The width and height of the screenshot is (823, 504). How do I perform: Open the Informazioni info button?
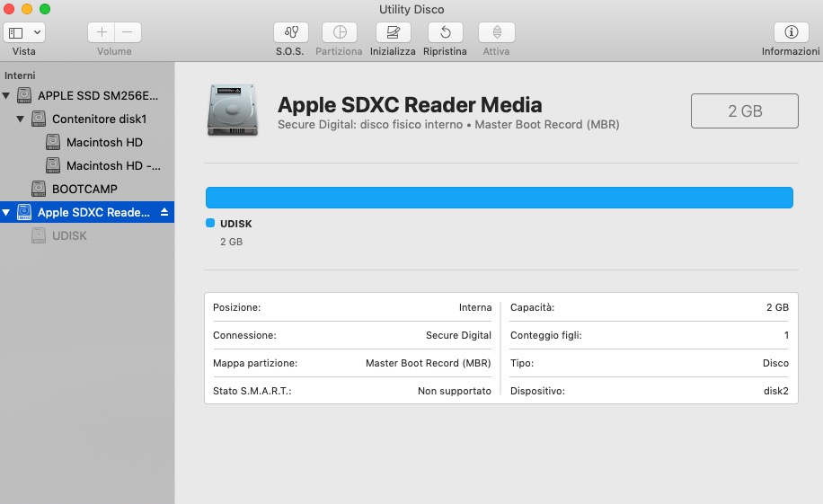click(791, 32)
